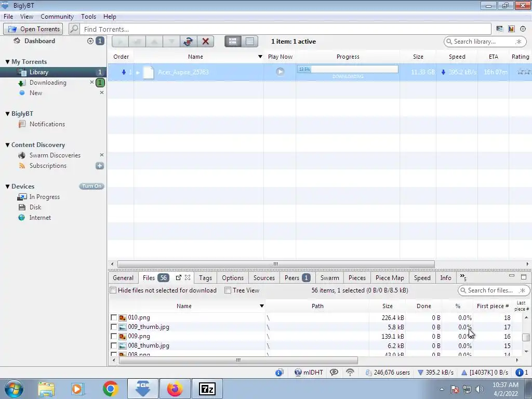Switch to the Piece Map tab
This screenshot has height=399, width=532.
coord(390,278)
